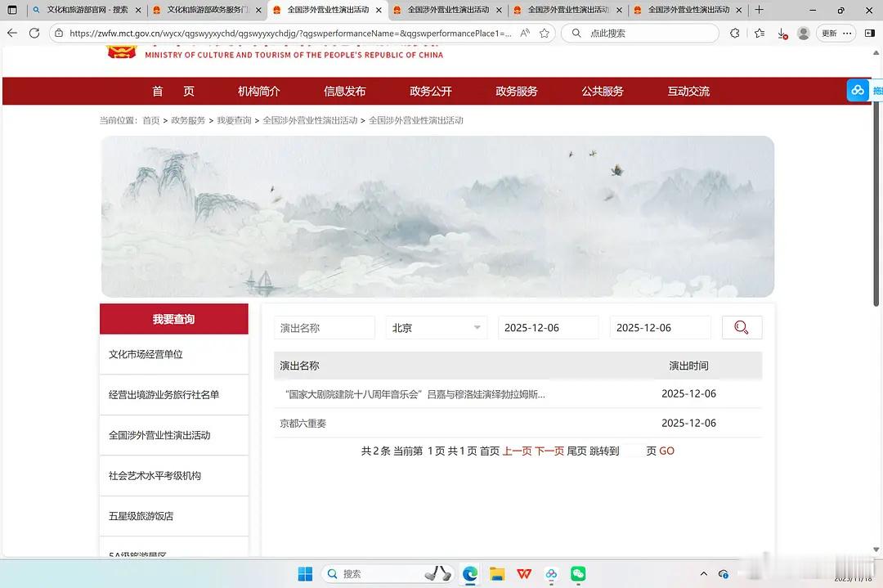Click the blue cloud floating widget

click(x=858, y=90)
